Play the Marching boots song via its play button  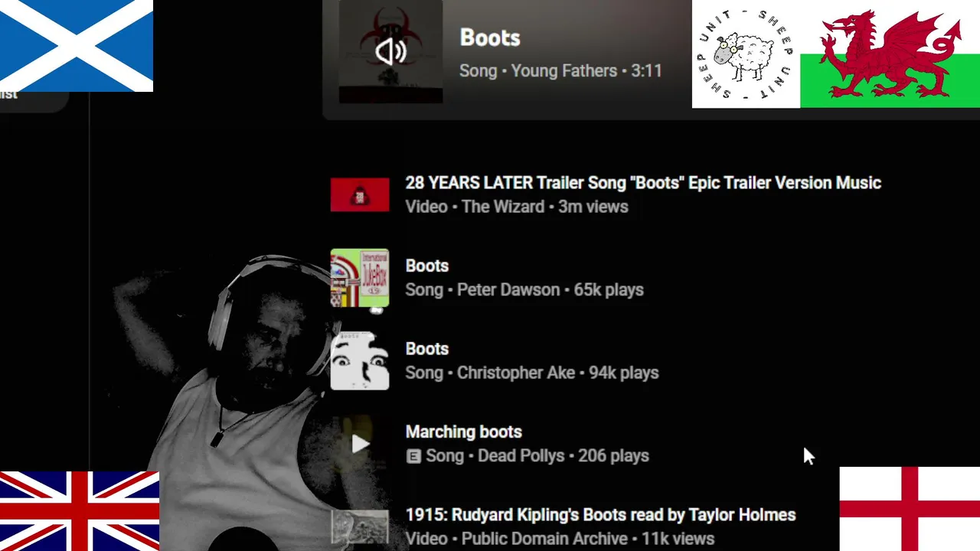pyautogui.click(x=360, y=444)
